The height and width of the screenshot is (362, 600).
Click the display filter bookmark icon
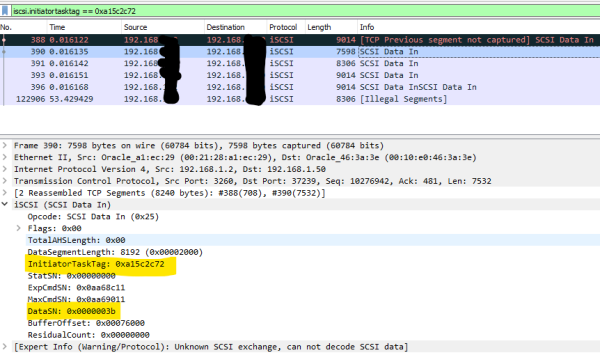point(5,11)
